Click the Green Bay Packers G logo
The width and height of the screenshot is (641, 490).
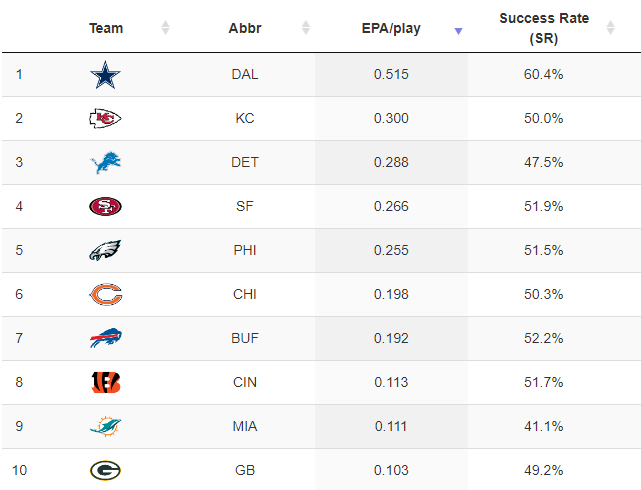point(105,470)
